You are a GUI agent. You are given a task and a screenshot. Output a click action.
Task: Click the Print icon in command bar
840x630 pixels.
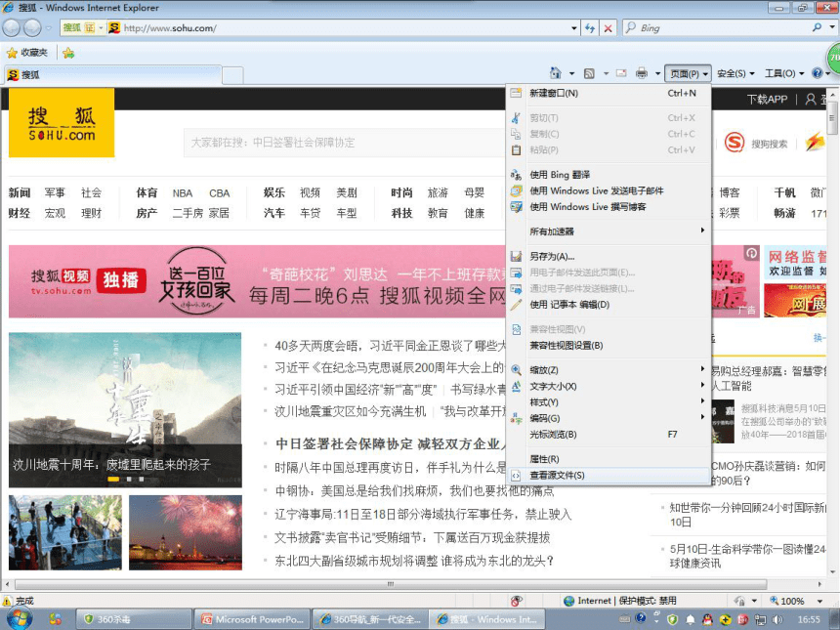642,73
